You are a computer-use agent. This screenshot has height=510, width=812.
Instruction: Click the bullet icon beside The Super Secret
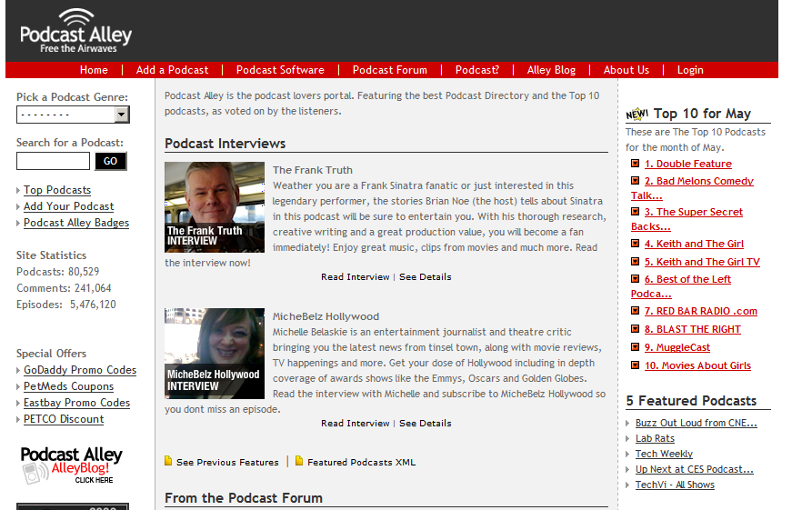[x=635, y=212]
